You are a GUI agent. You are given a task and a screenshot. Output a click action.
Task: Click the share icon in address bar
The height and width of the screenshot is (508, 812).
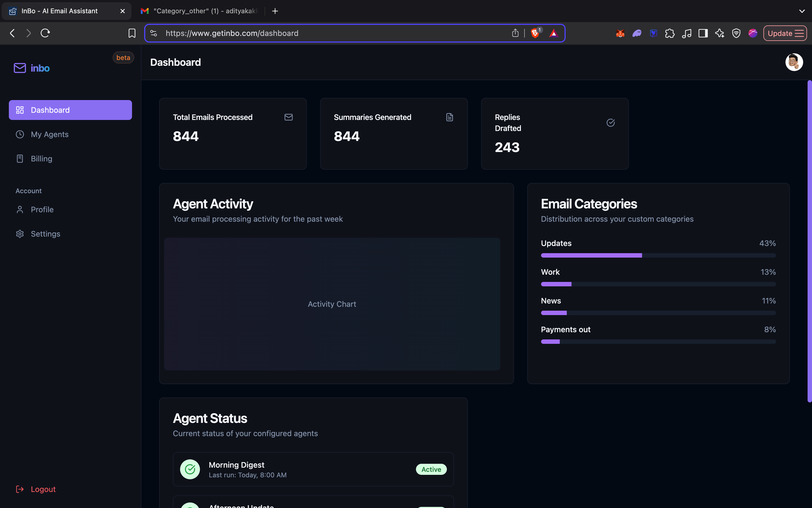tap(515, 33)
